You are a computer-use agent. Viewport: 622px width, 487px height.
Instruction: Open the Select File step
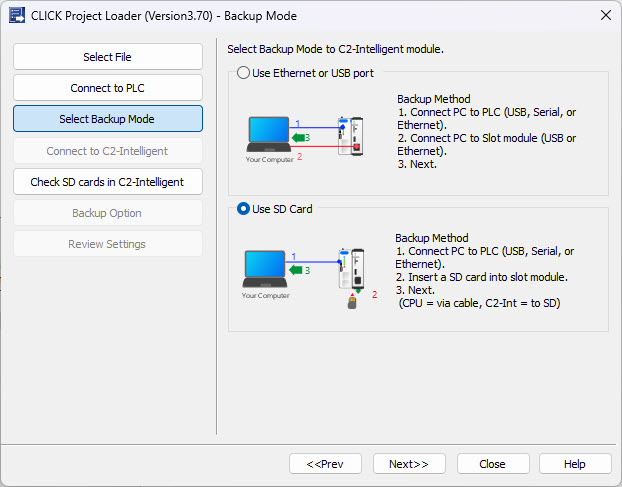[x=108, y=57]
